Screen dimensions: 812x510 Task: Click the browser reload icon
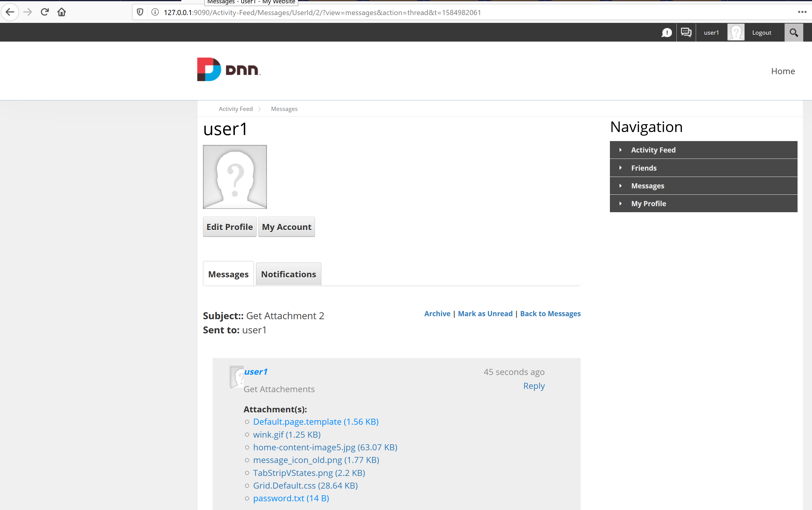point(45,12)
